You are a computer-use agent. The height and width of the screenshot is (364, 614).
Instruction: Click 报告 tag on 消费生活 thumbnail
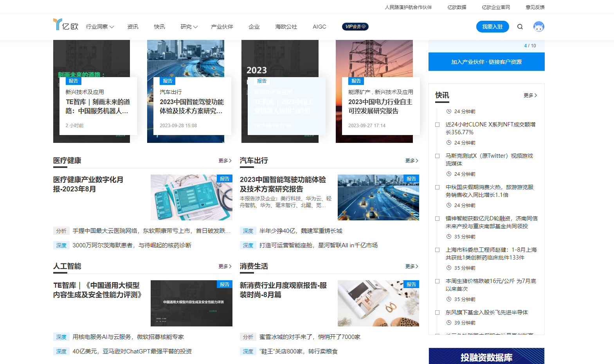pos(411,284)
